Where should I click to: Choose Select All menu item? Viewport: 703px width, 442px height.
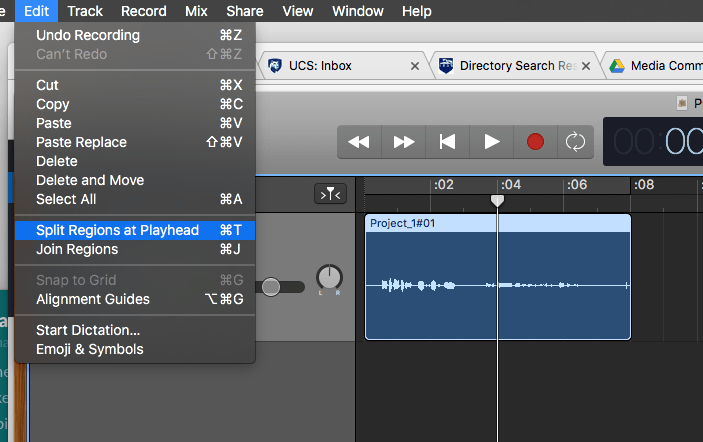point(135,199)
